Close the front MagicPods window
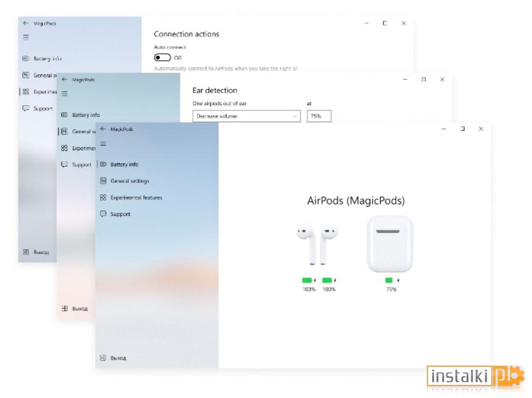The width and height of the screenshot is (532, 398). pos(481,129)
